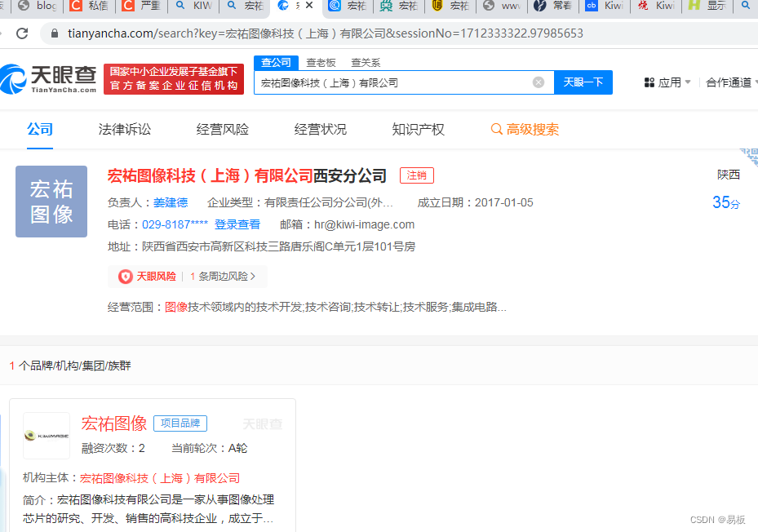The width and height of the screenshot is (758, 532).
Task: Select the 经营风险 tab
Action: coord(223,129)
